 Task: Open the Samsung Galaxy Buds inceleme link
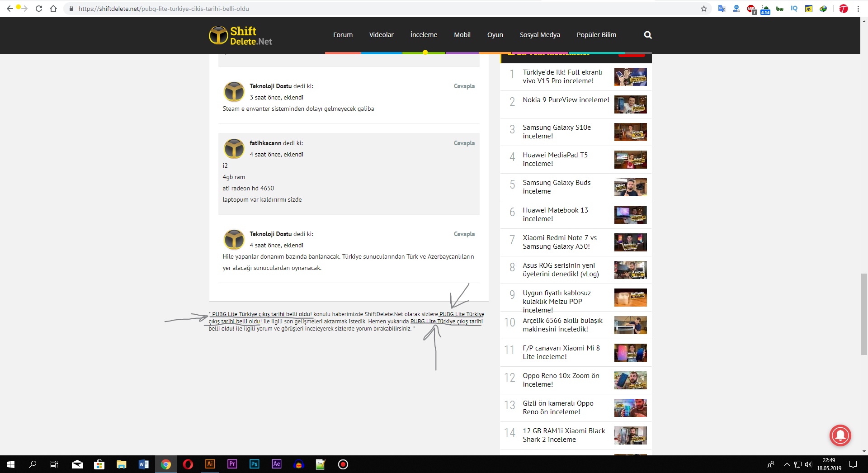pos(557,187)
